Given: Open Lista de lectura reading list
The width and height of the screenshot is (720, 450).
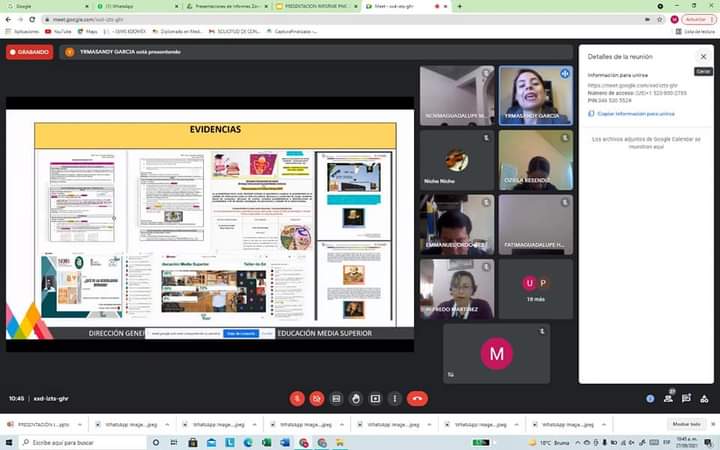Looking at the screenshot, I should tap(695, 31).
